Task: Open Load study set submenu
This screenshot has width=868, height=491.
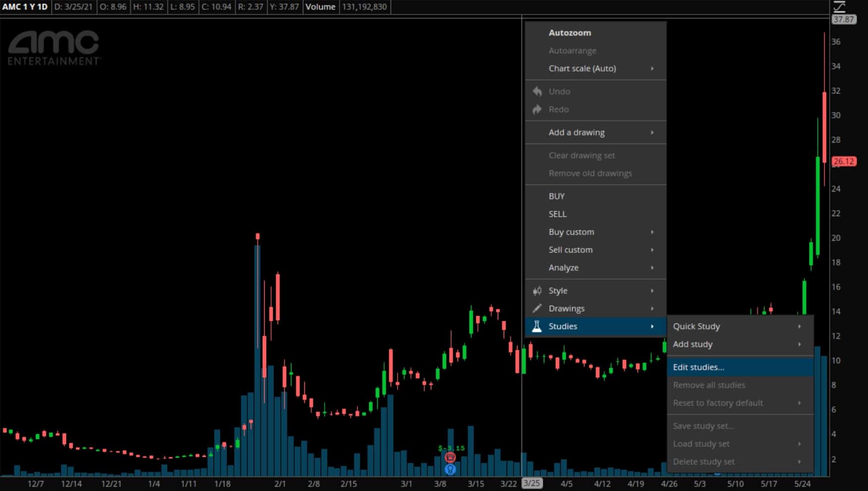Action: pyautogui.click(x=741, y=443)
